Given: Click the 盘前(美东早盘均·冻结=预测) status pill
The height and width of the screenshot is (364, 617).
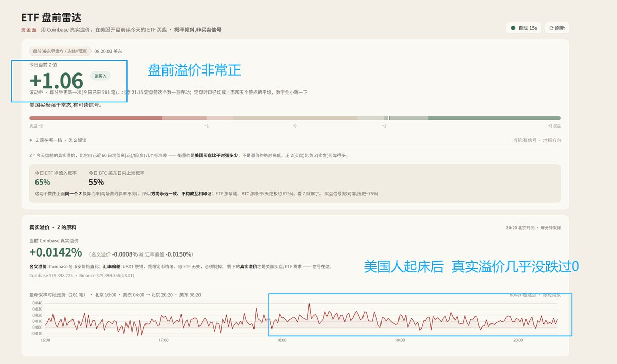Looking at the screenshot, I should pos(61,51).
